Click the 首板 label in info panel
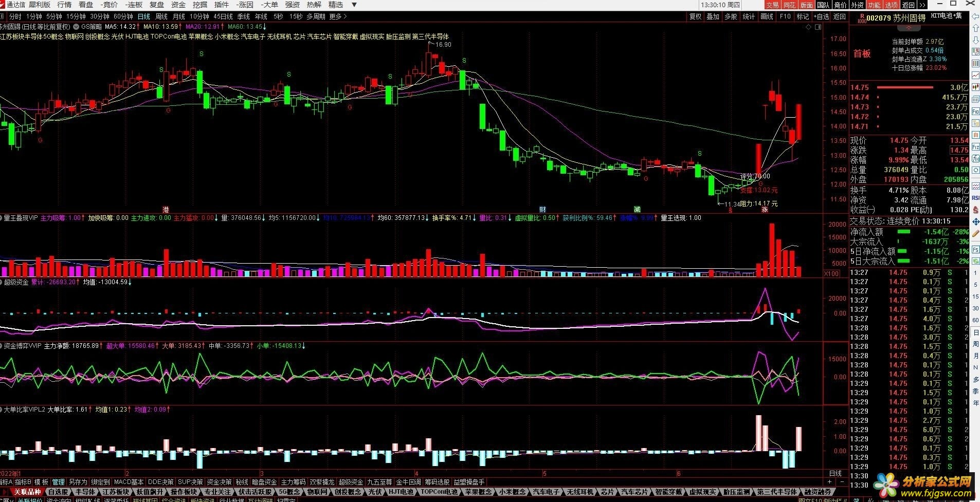Viewport: 980px width, 502px height. [862, 53]
